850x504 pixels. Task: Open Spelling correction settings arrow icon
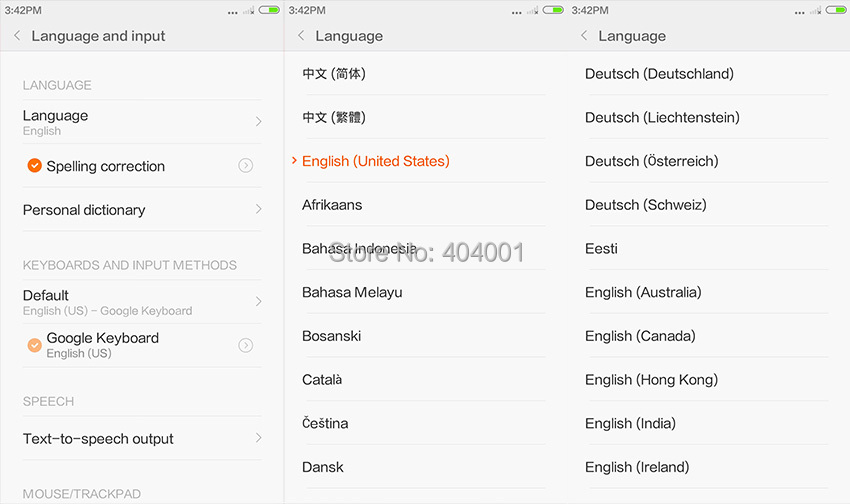pyautogui.click(x=245, y=166)
